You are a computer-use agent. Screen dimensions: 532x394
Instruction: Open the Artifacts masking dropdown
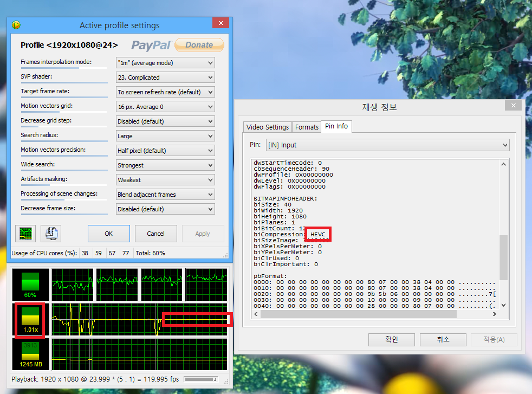pos(165,180)
